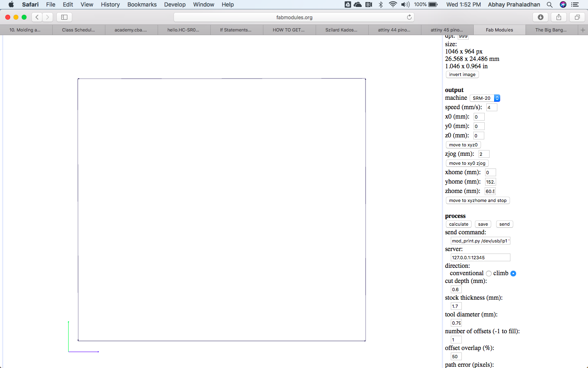Open the Edit menu

[x=68, y=4]
